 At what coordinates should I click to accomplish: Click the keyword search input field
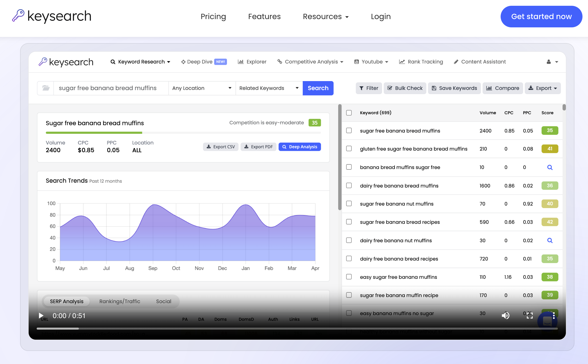(x=111, y=88)
